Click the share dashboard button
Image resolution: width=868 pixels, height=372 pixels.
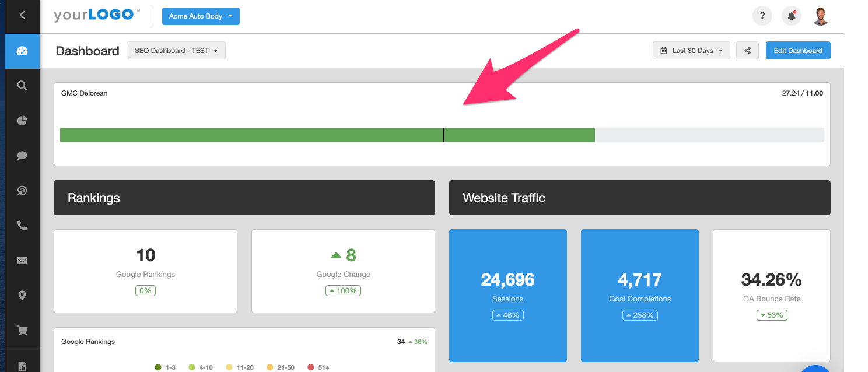pos(747,51)
